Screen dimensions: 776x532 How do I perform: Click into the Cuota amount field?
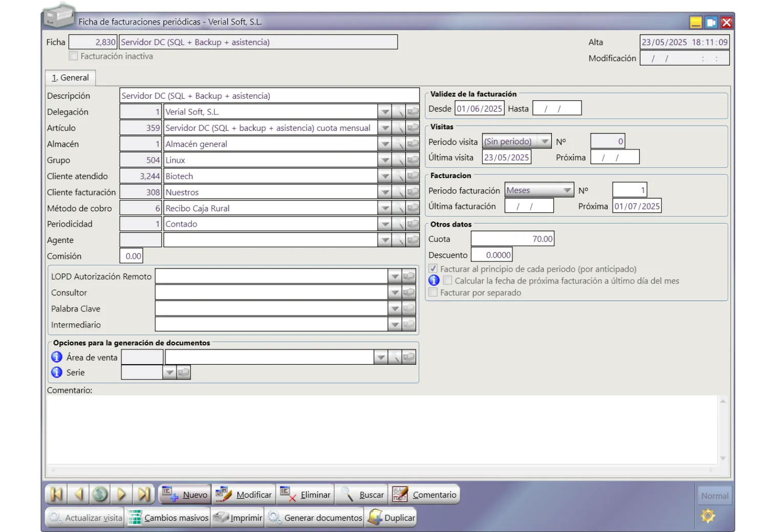coord(512,239)
